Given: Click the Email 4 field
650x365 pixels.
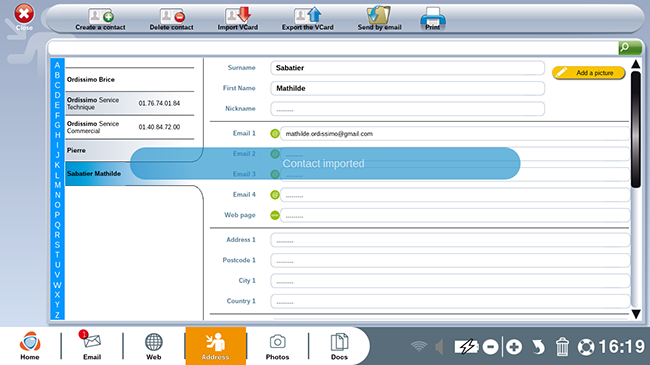Looking at the screenshot, I should pyautogui.click(x=455, y=195).
